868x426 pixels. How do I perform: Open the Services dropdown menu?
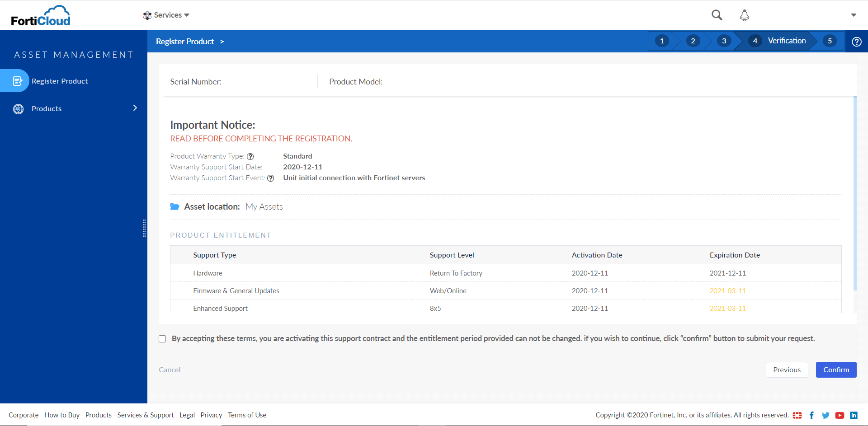166,15
